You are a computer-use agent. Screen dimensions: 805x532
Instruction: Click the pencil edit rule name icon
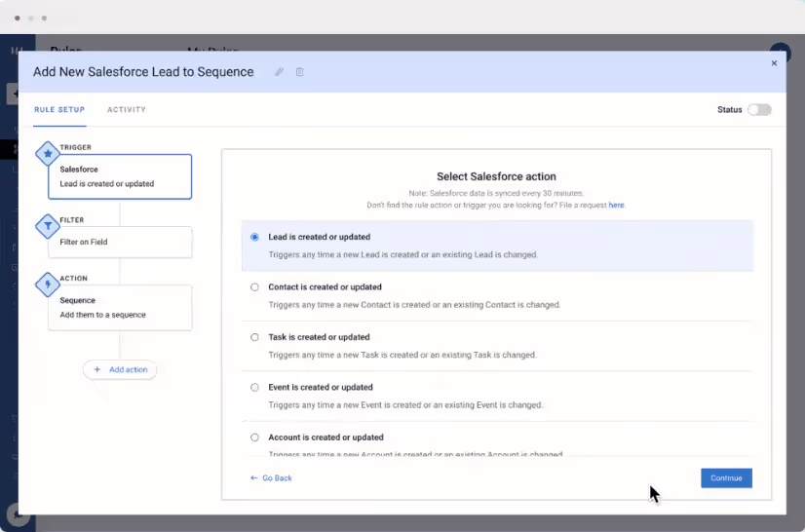click(279, 72)
